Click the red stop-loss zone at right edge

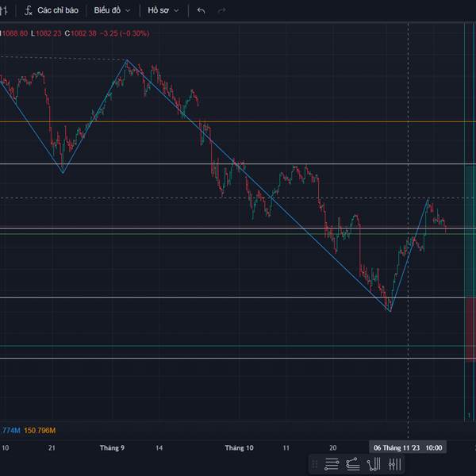click(470, 325)
